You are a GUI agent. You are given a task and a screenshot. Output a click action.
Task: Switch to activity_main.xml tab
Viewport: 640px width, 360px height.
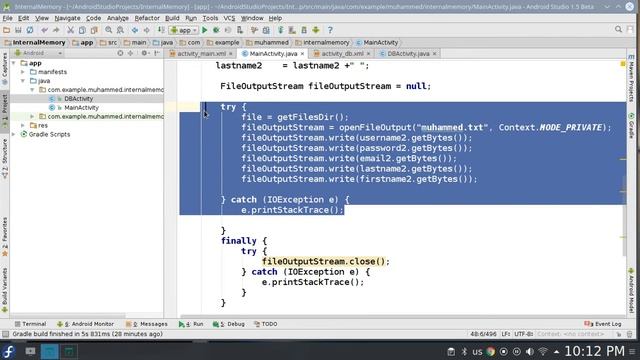pos(201,54)
